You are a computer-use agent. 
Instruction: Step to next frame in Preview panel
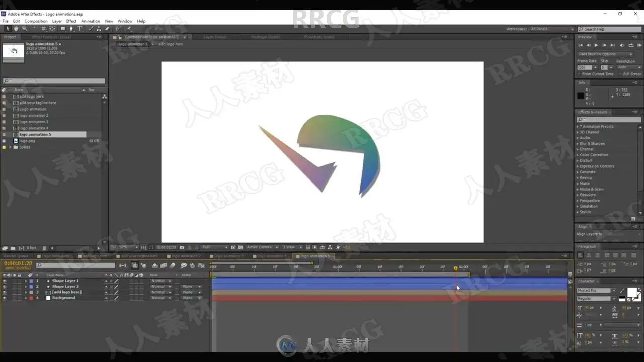pos(604,45)
